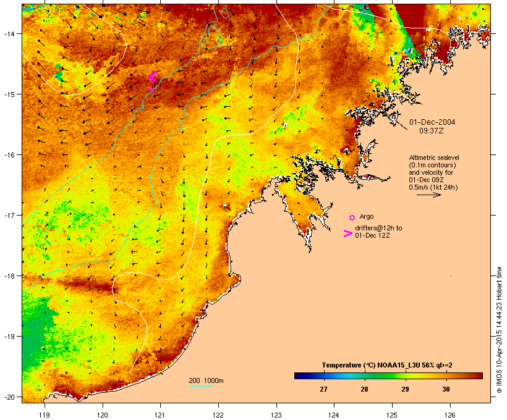The image size is (507, 420).
Task: Click the 27 colorbar tick label
Action: point(323,389)
